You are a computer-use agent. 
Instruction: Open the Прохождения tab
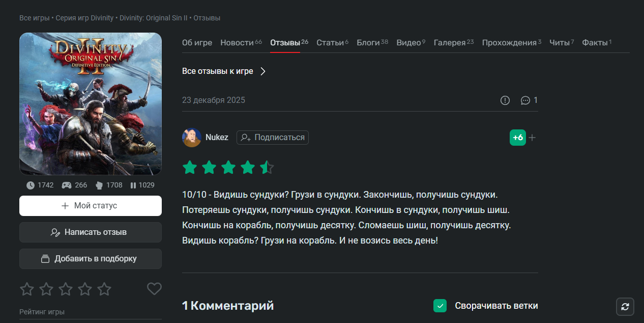point(509,43)
